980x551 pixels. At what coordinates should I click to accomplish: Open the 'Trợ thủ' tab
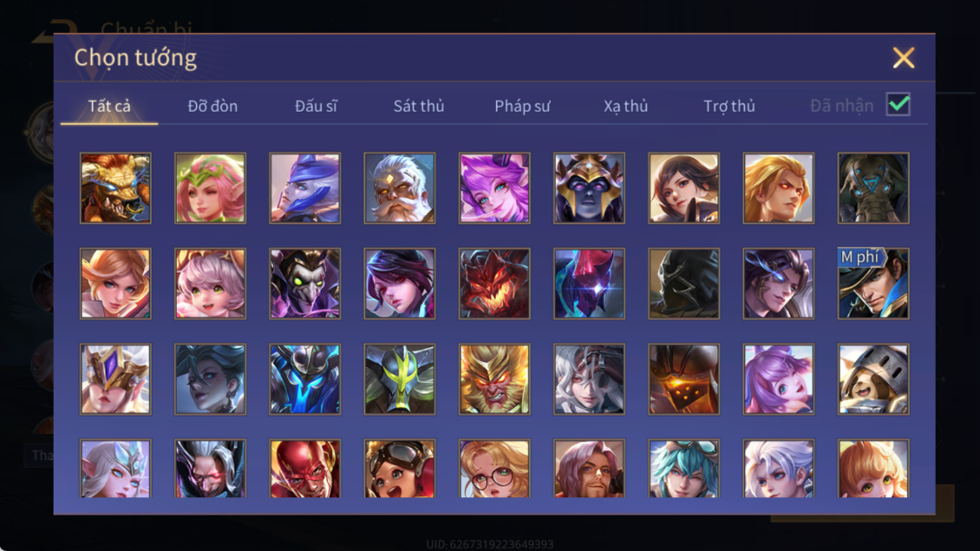pyautogui.click(x=729, y=107)
